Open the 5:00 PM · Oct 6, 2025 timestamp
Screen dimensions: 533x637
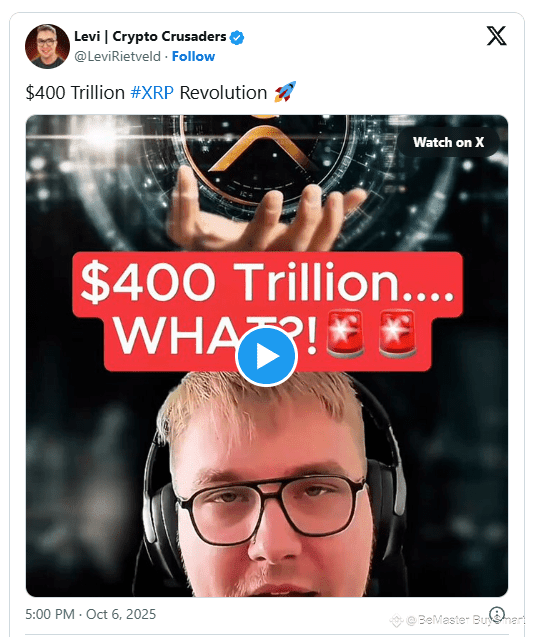click(x=91, y=614)
